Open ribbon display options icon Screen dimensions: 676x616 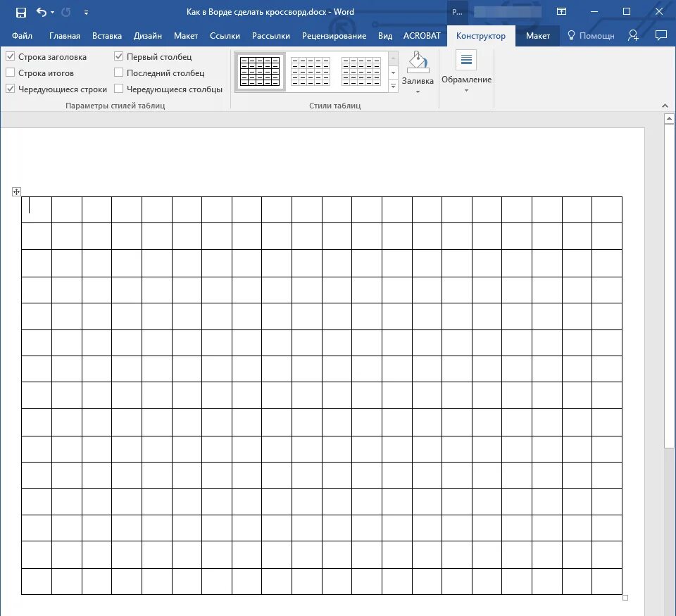[x=561, y=12]
